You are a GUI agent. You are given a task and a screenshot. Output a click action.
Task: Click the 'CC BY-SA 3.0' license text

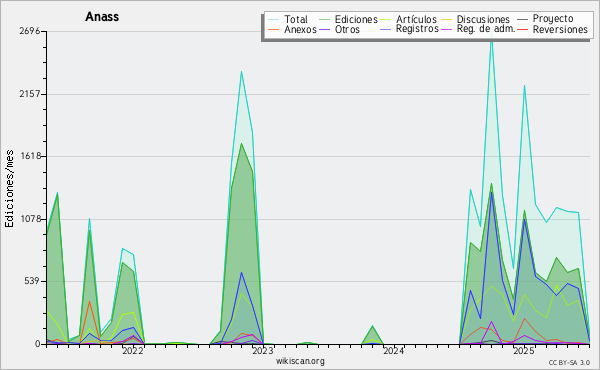(x=569, y=363)
